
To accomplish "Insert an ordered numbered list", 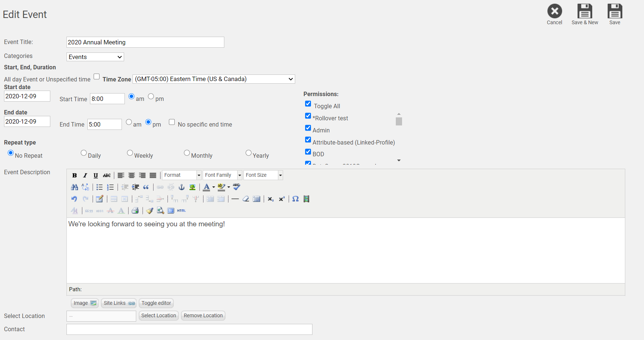I will click(x=110, y=187).
